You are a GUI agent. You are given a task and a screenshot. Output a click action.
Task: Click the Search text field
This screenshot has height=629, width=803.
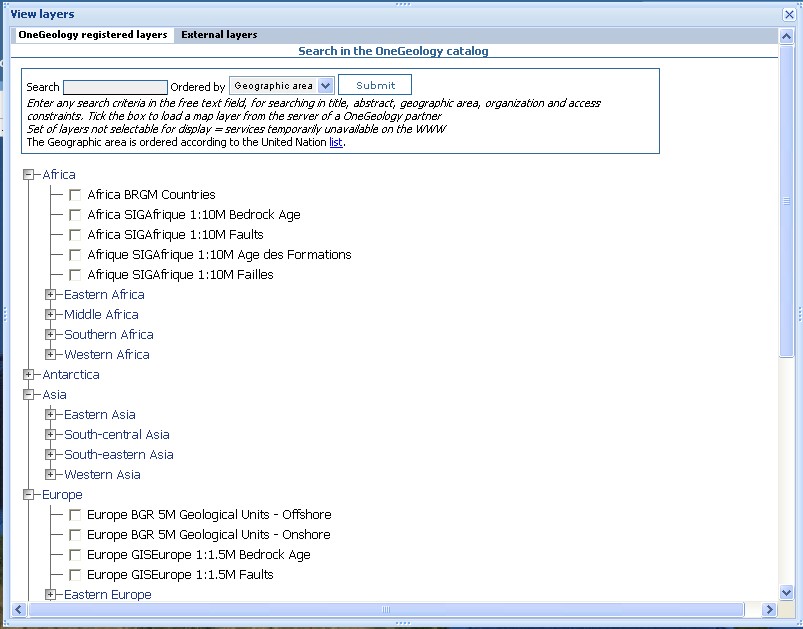pos(115,87)
